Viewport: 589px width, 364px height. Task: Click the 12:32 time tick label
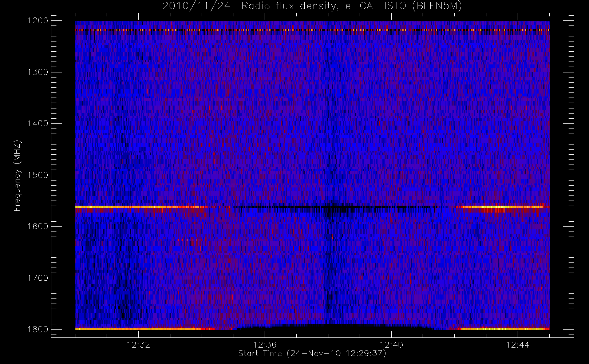tap(138, 345)
